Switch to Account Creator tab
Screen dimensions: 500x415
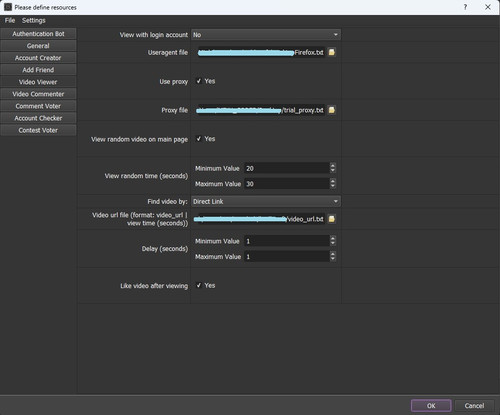point(38,58)
